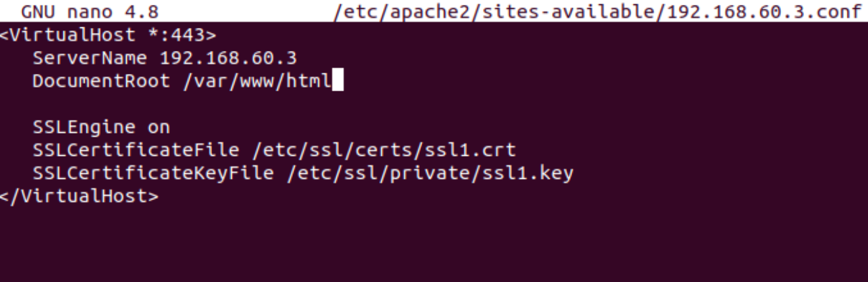This screenshot has height=282, width=868.
Task: Click the GNU nano 4.8 title text
Action: click(90, 12)
